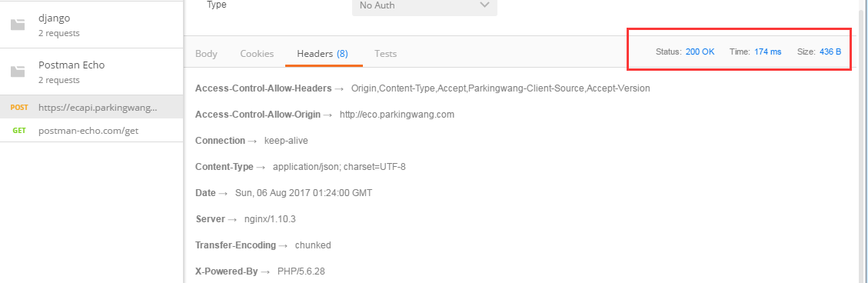Open the django collection folder icon

18,25
